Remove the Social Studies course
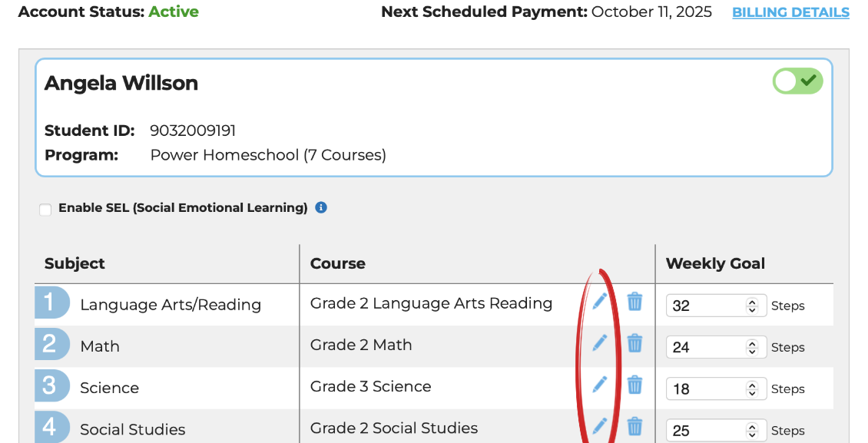 coord(634,426)
